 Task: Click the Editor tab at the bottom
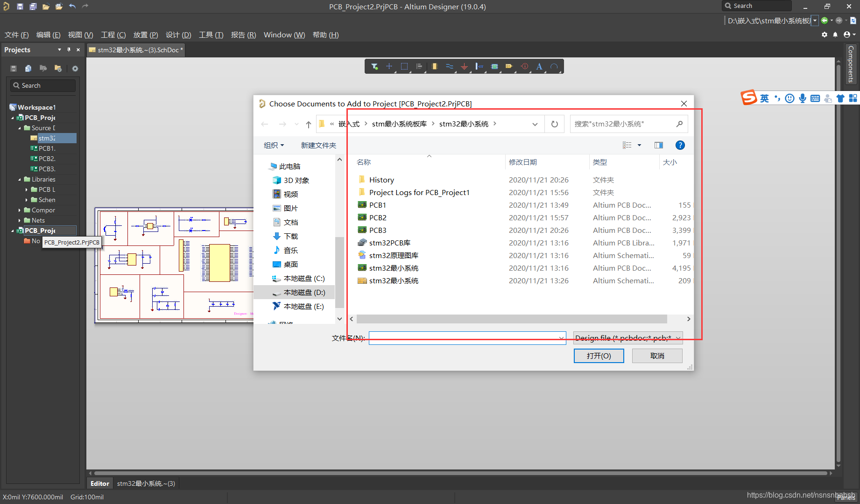[x=100, y=483]
